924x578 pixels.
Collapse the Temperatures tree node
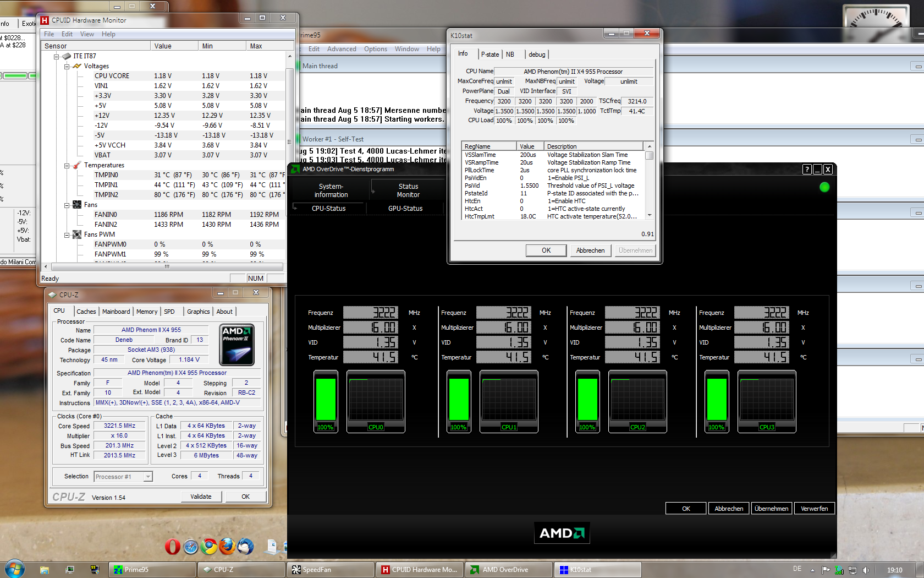(x=67, y=165)
